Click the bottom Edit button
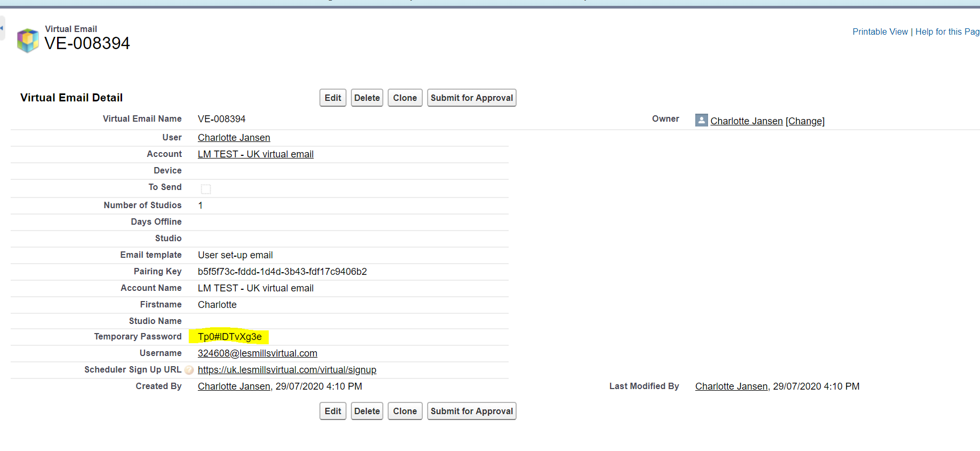 pos(333,411)
